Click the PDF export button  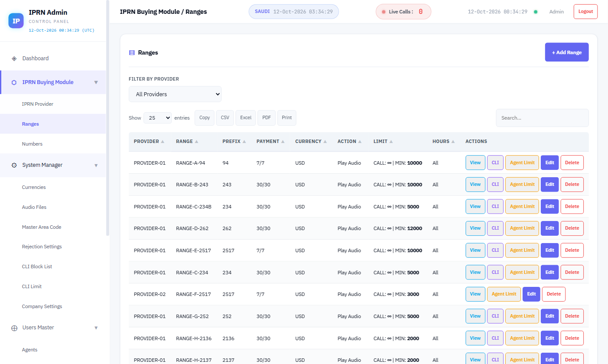267,118
